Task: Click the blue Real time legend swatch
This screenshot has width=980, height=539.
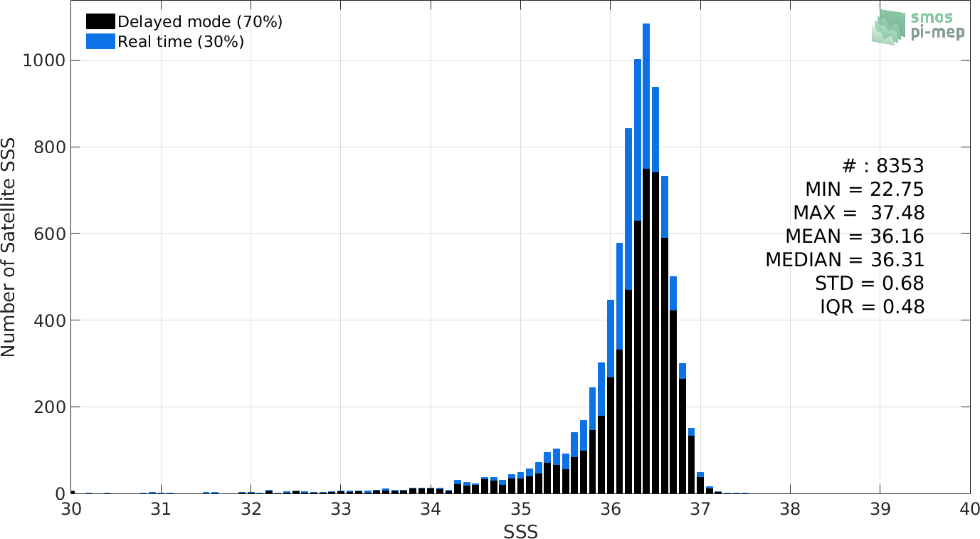Action: point(100,42)
